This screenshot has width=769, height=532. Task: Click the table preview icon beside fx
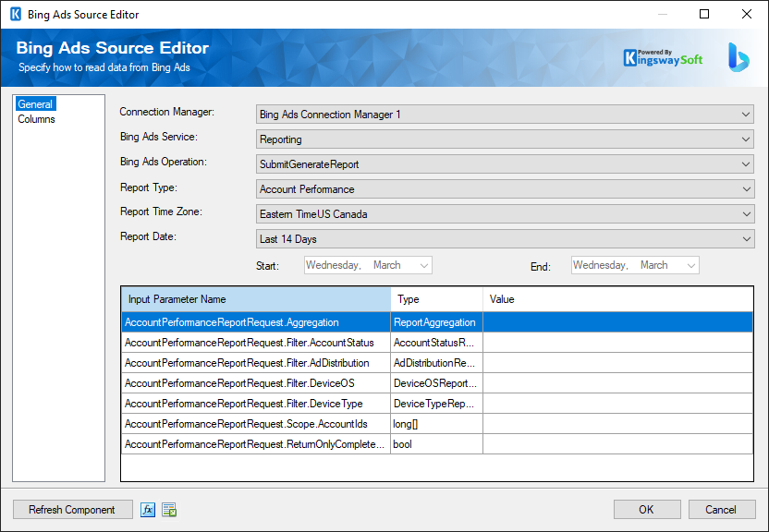(169, 510)
